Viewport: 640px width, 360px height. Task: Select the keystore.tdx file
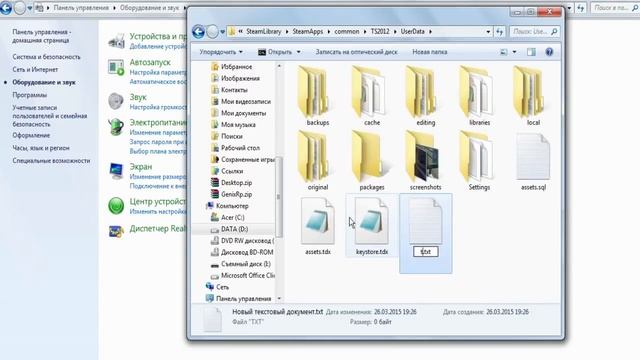tap(372, 226)
